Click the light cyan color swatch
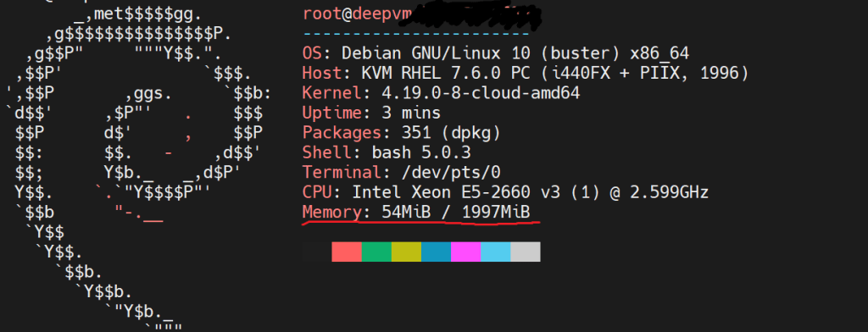 [495, 252]
